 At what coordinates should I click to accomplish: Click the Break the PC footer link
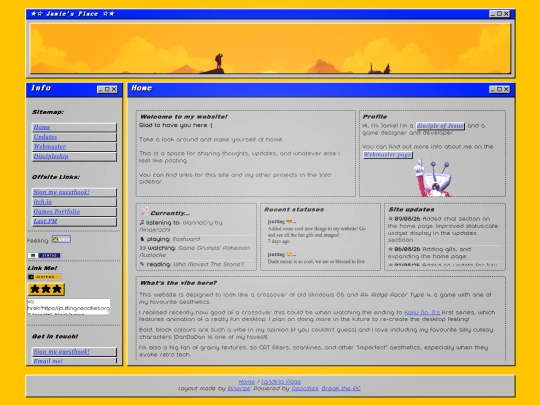[x=341, y=388]
